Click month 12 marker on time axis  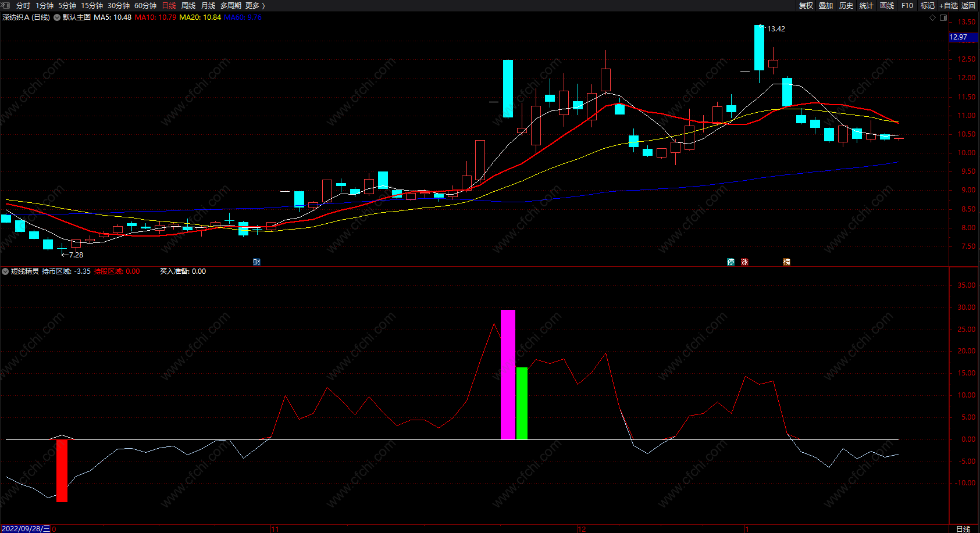(582, 529)
